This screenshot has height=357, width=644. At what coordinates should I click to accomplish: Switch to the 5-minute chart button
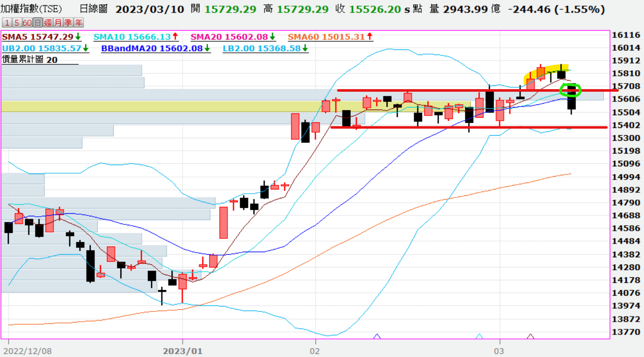[x=17, y=23]
